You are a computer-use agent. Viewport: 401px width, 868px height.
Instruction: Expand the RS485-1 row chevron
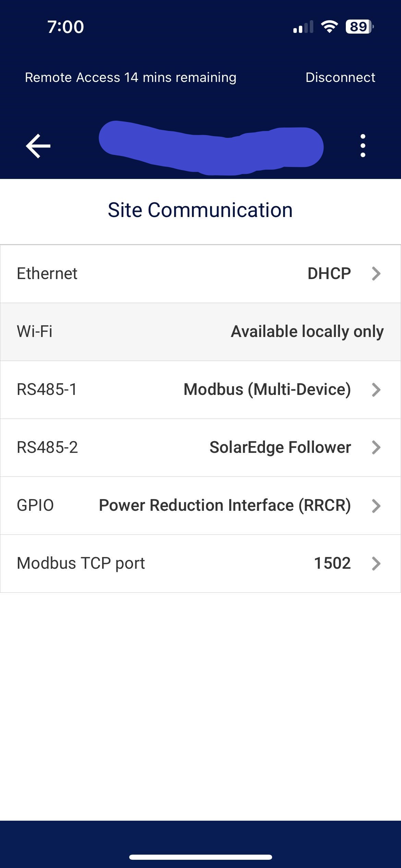coord(376,390)
